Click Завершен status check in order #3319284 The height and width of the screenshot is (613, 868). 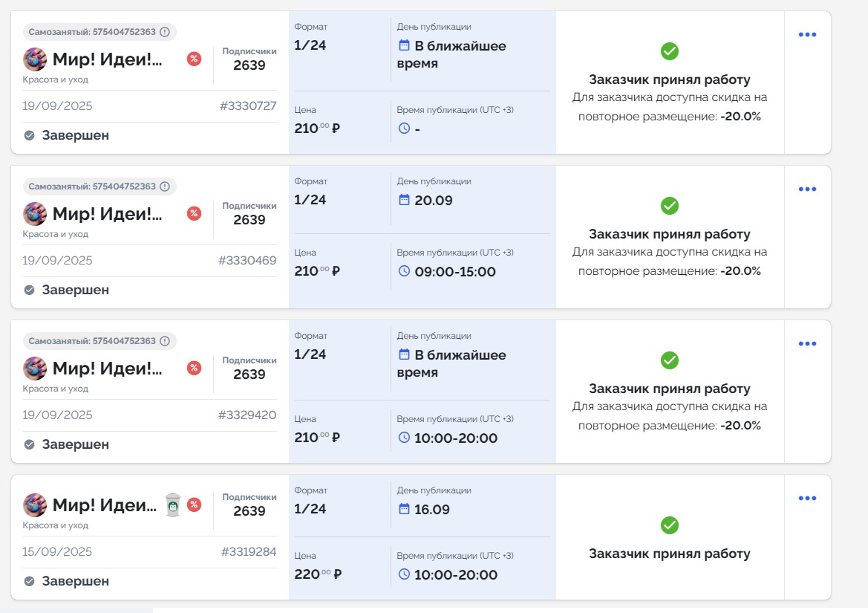[x=30, y=581]
